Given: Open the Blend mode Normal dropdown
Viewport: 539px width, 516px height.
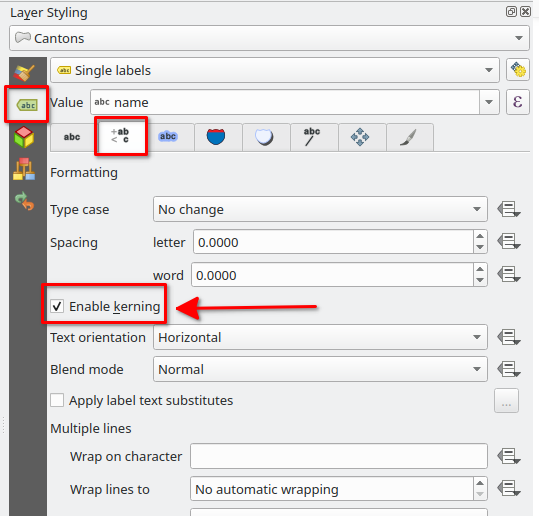Looking at the screenshot, I should (x=320, y=369).
